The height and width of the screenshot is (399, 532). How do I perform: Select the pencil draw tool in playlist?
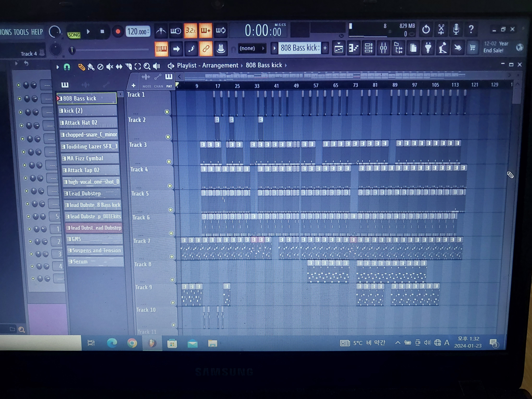(x=81, y=67)
